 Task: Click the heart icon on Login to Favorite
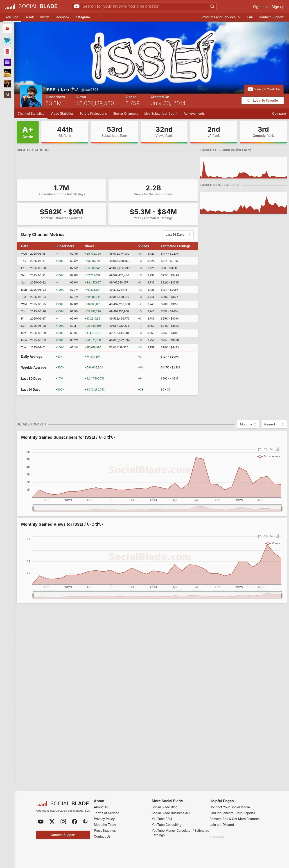249,101
